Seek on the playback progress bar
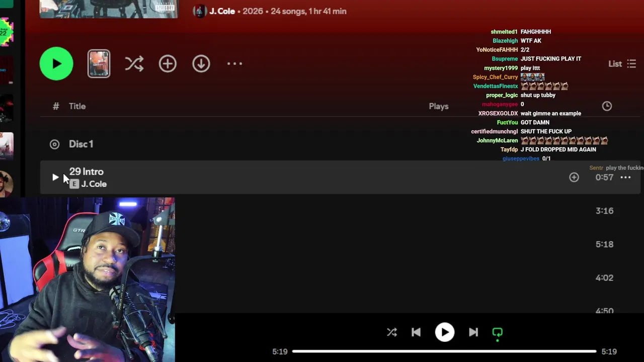644x362 pixels. coord(444,351)
